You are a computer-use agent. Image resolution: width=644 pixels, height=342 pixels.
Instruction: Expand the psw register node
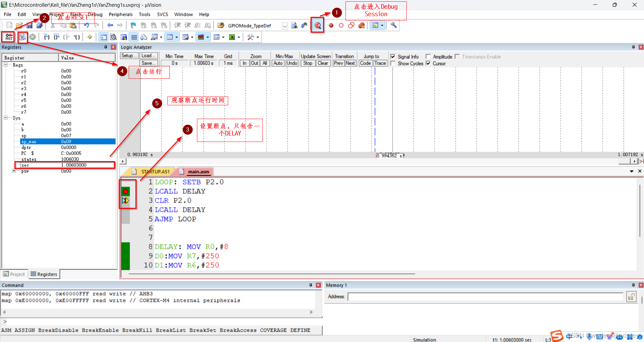point(14,171)
